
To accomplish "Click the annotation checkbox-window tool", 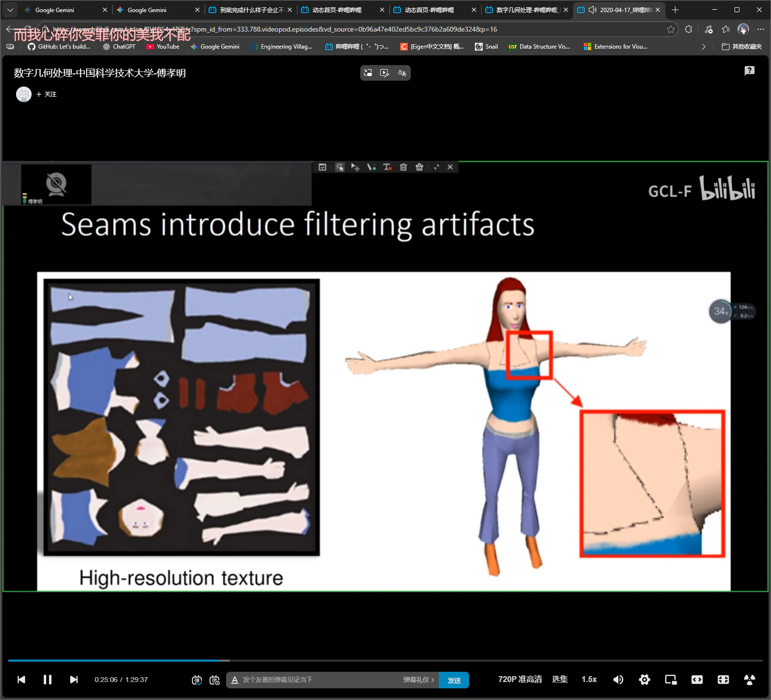I will [x=322, y=167].
